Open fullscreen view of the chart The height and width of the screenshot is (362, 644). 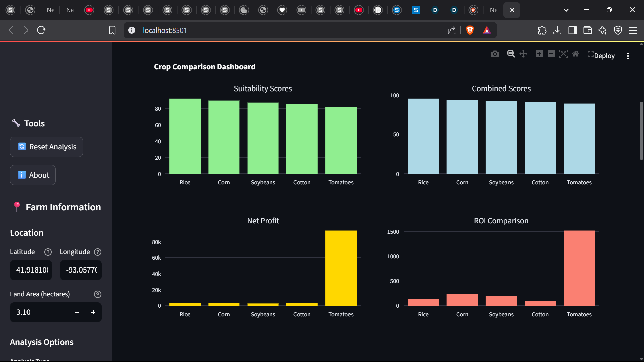point(590,54)
